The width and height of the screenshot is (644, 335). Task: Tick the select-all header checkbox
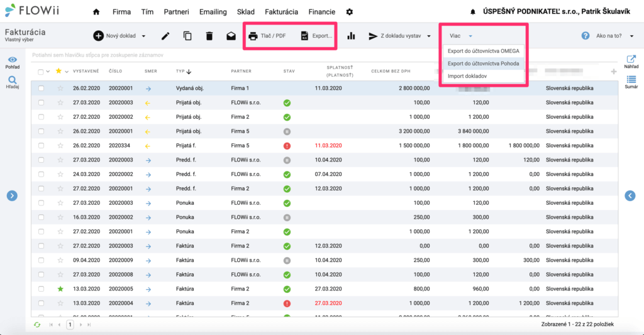tap(41, 72)
